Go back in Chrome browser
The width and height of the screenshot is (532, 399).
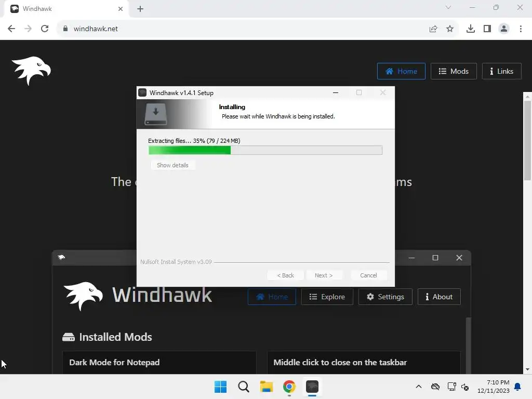[11, 29]
